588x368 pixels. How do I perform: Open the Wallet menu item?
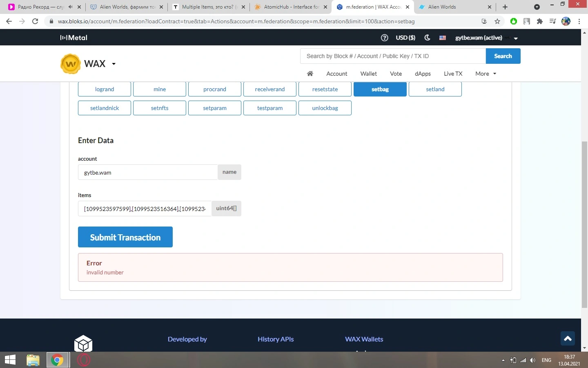click(369, 74)
